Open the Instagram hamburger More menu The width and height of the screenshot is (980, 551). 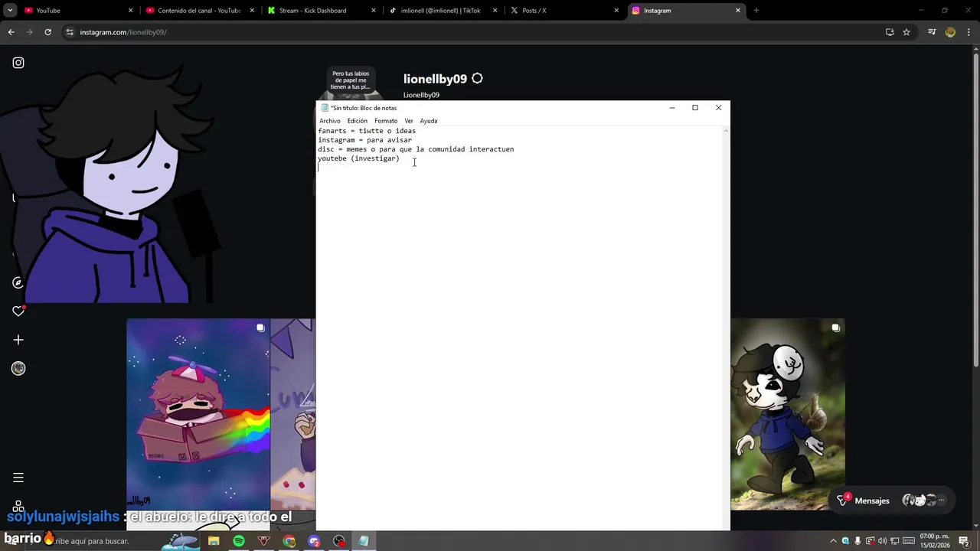tap(18, 478)
